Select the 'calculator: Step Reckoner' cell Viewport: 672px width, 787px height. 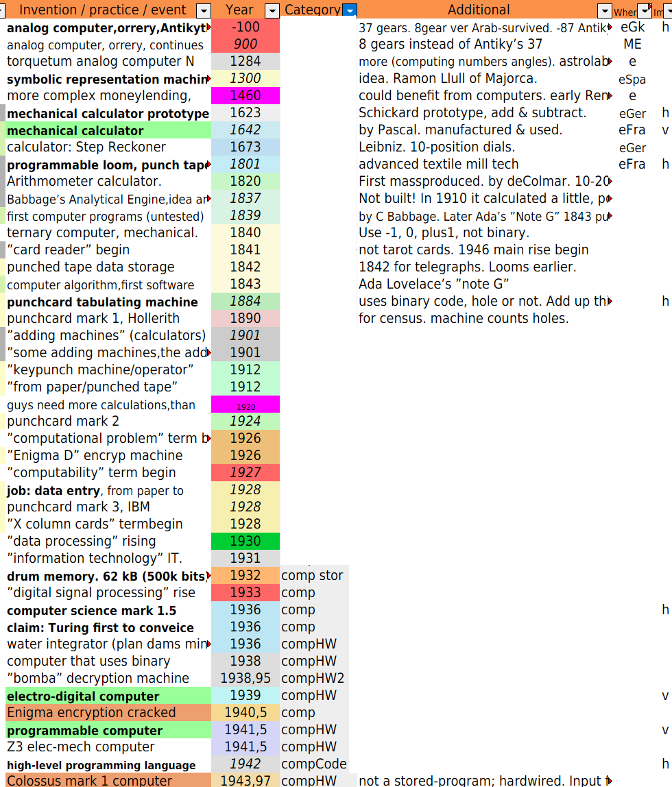108,147
